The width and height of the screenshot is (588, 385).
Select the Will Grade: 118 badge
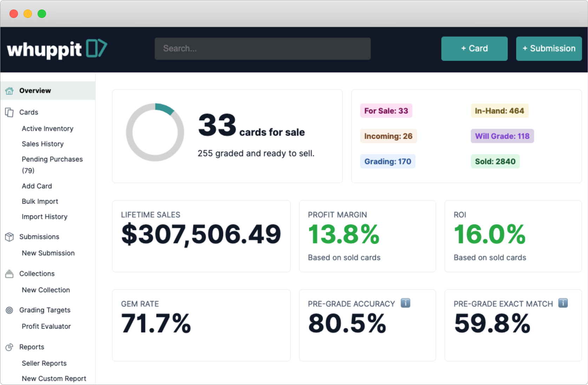[502, 136]
